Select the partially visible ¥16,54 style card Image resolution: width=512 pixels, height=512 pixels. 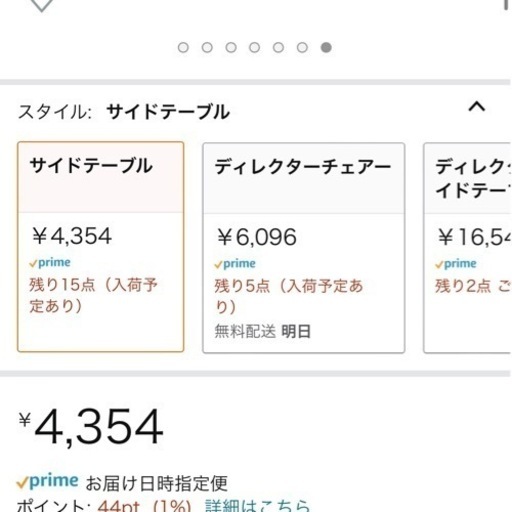pyautogui.click(x=468, y=248)
